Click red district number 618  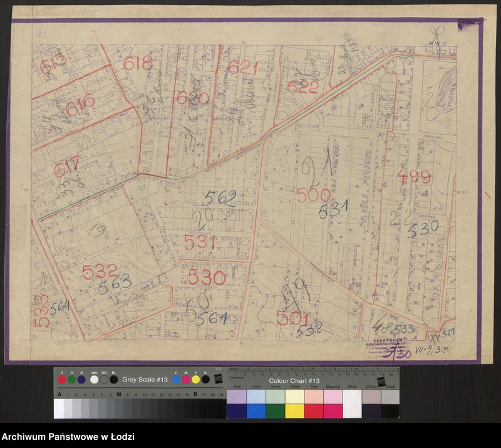click(138, 63)
